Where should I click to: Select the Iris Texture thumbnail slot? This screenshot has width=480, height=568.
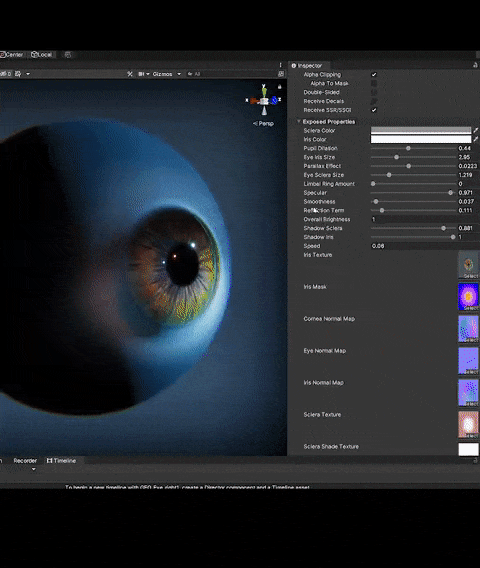pyautogui.click(x=468, y=265)
